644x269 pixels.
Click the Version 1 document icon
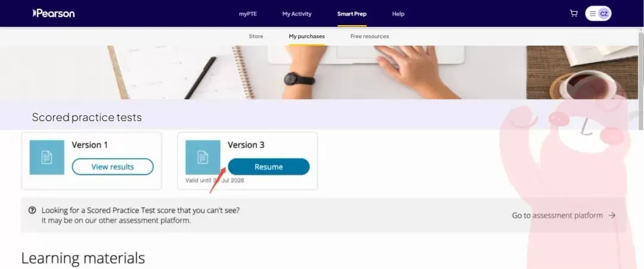47,157
